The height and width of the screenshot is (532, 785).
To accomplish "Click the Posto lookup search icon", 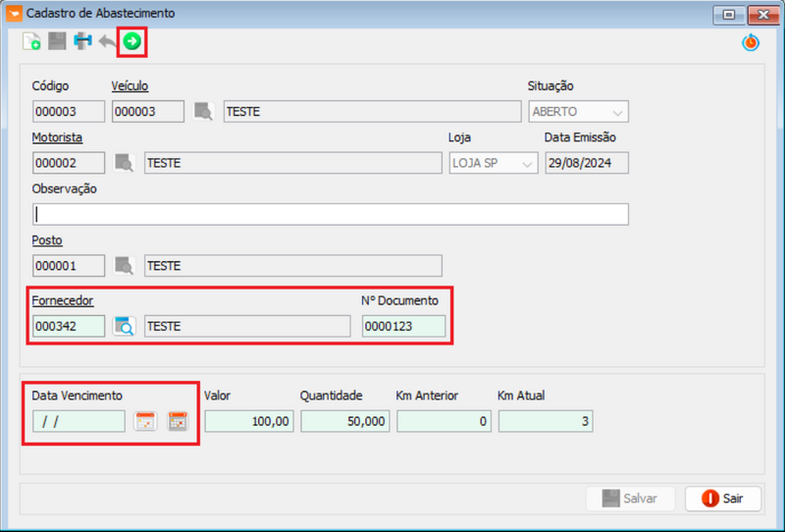I will (124, 265).
